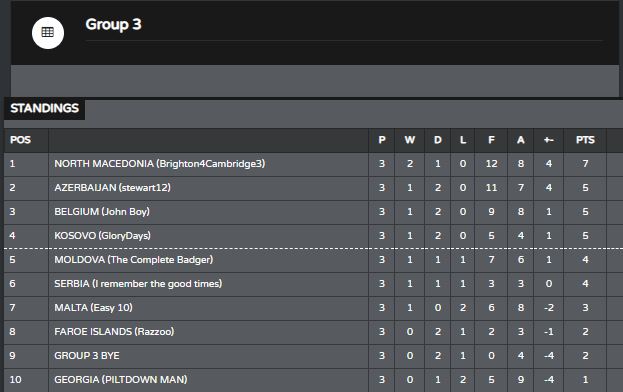This screenshot has height=392, width=623.
Task: Click the POS column header
Action: coord(20,140)
